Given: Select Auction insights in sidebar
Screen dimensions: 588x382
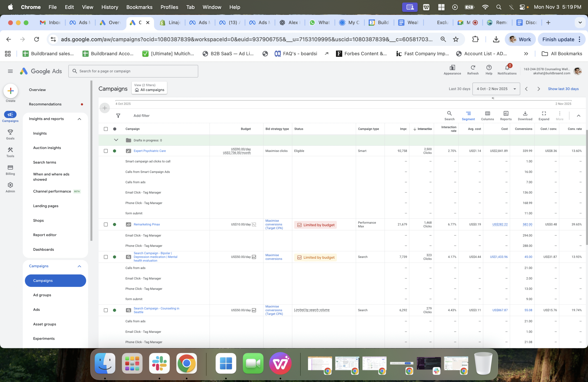Looking at the screenshot, I should (47, 148).
